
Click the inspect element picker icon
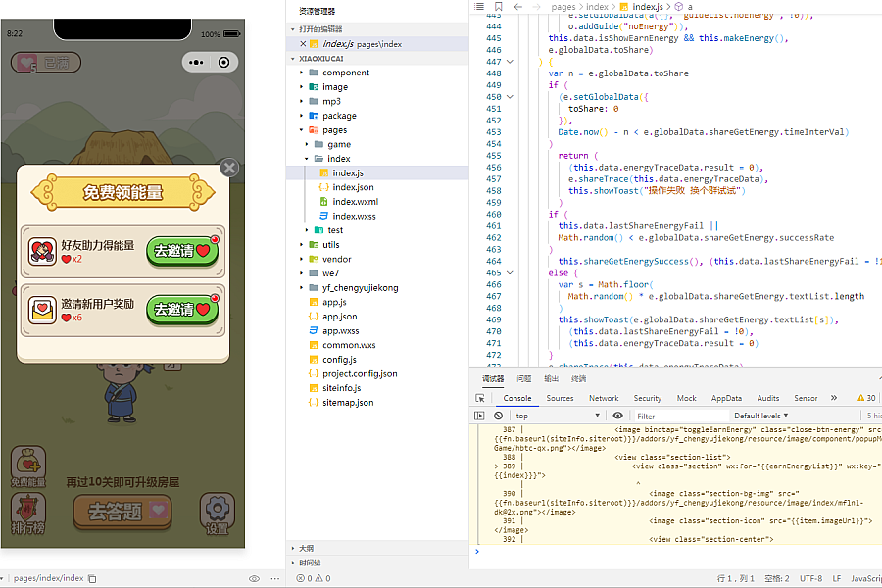click(x=480, y=398)
